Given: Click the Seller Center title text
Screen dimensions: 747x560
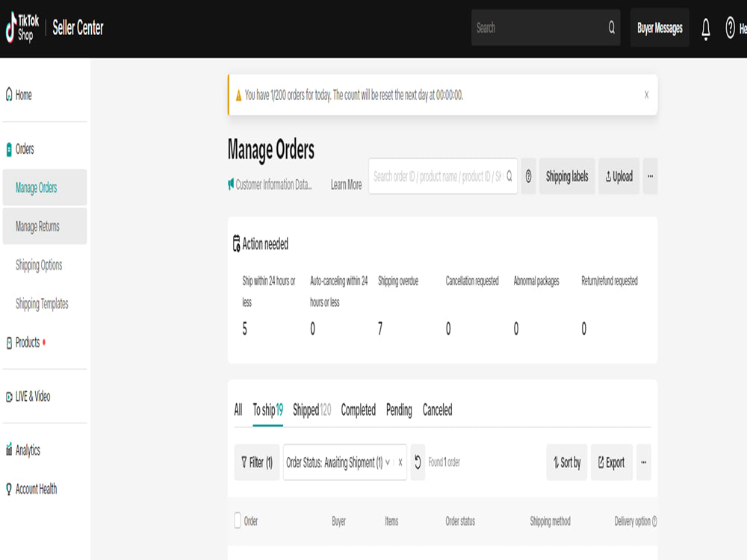Looking at the screenshot, I should pos(78,28).
